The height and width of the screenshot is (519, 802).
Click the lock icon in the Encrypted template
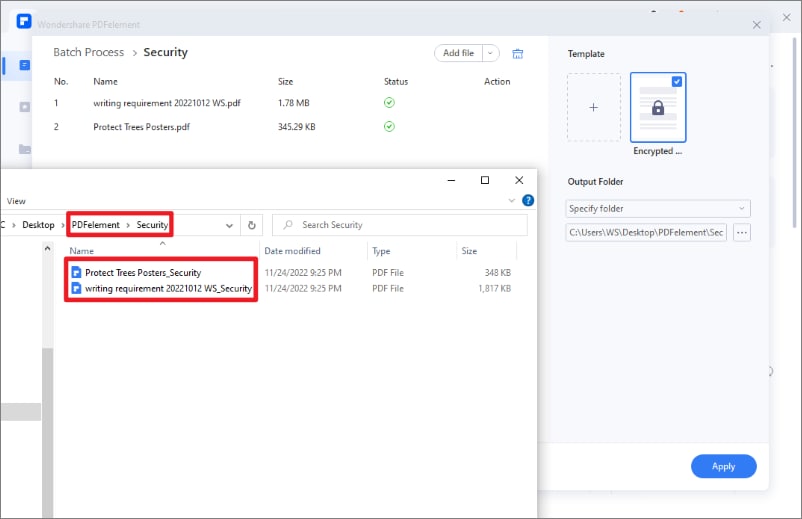coord(658,108)
